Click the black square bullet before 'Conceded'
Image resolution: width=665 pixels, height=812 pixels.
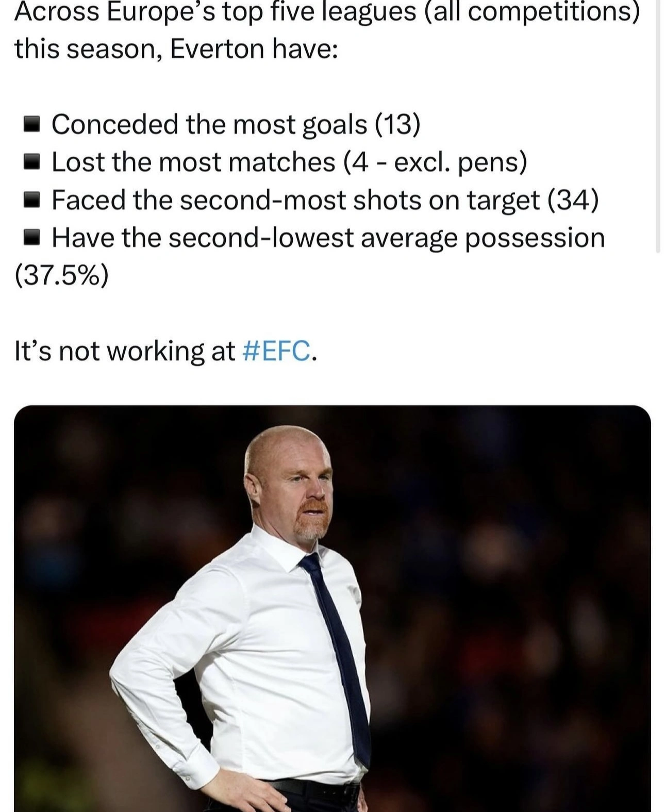(32, 124)
